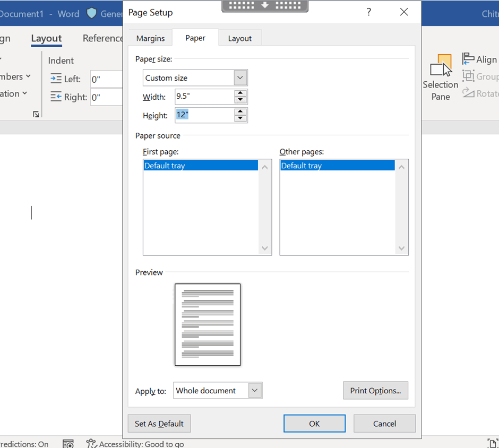Image resolution: width=499 pixels, height=448 pixels.
Task: Click the Indent Left value field
Action: (x=106, y=79)
